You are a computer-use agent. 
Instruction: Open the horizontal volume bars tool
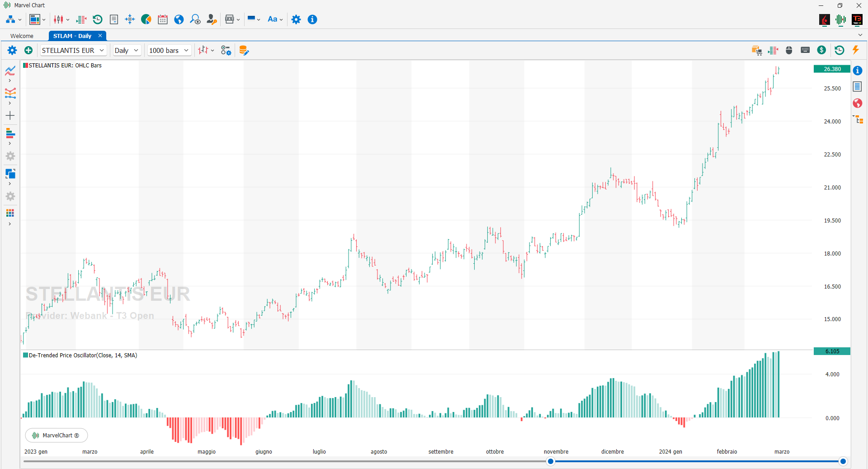tap(10, 133)
